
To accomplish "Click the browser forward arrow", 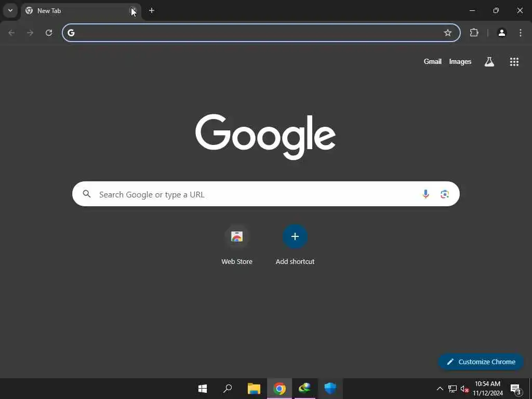I will pyautogui.click(x=30, y=33).
